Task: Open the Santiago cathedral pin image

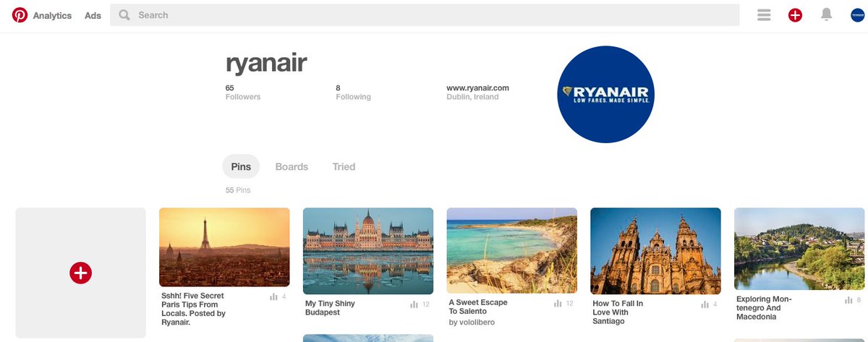Action: [x=655, y=251]
